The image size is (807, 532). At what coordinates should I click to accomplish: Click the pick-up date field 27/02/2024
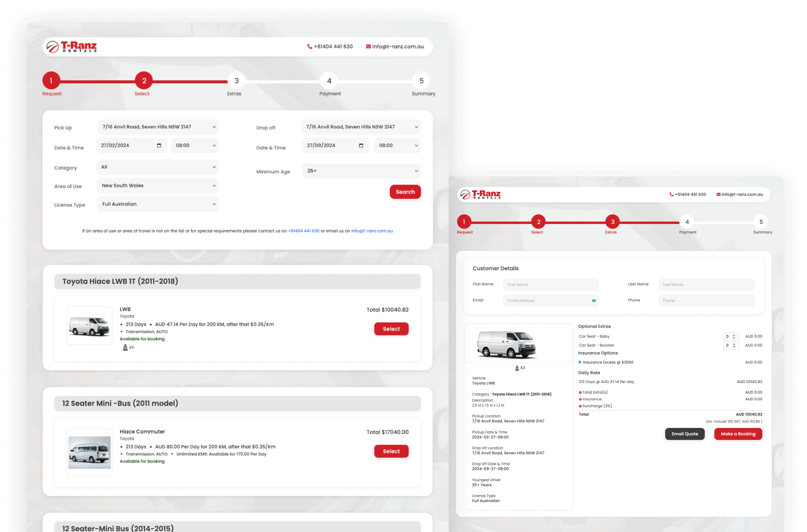click(131, 145)
